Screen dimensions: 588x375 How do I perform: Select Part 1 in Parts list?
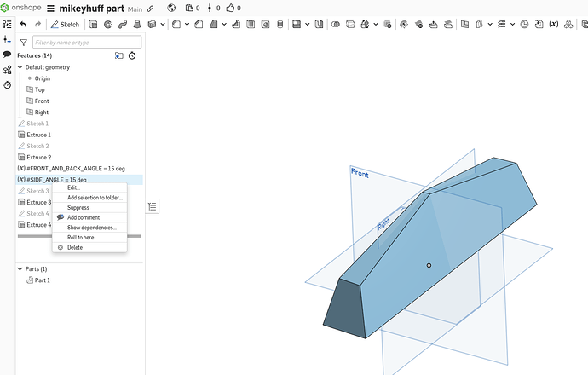(42, 280)
